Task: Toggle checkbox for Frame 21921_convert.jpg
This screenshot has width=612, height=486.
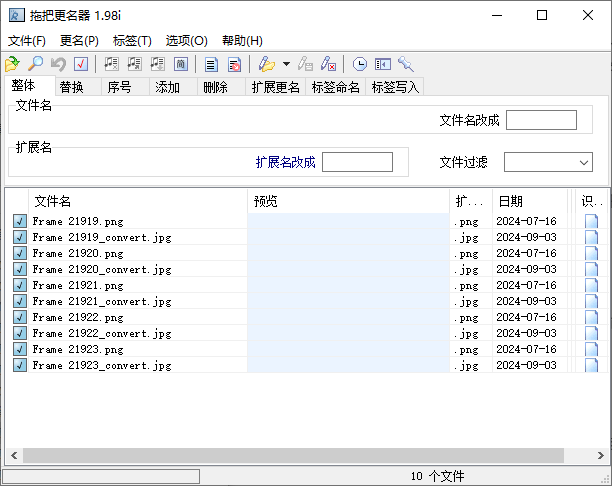Action: coord(19,302)
